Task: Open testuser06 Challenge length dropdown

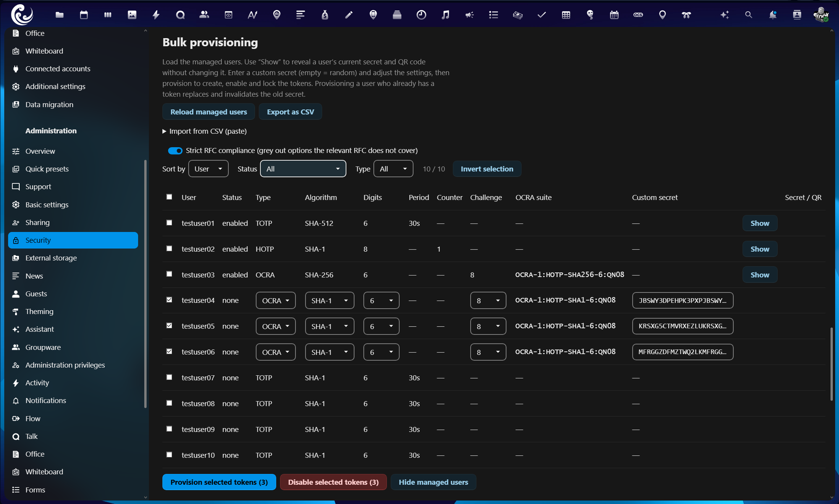Action: click(488, 352)
